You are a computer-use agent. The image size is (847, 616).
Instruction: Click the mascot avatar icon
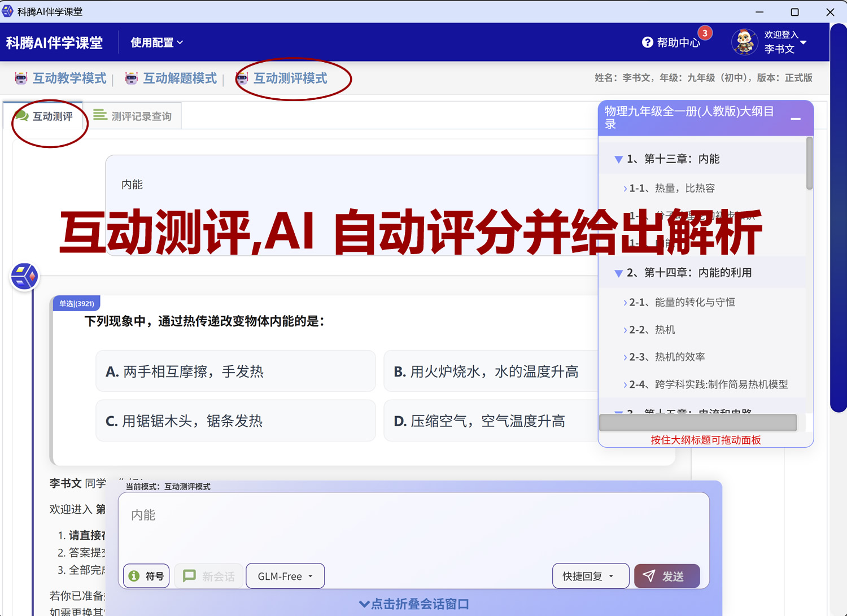[x=744, y=42]
